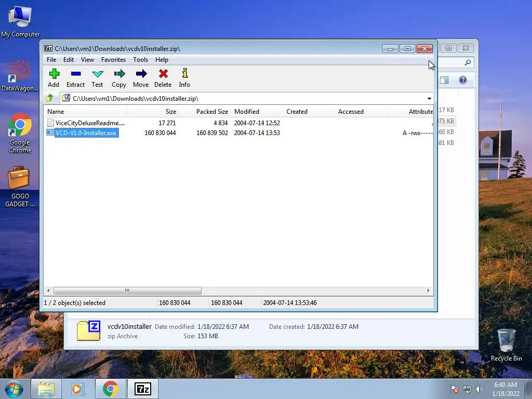Click the red Delete icon

click(x=163, y=74)
